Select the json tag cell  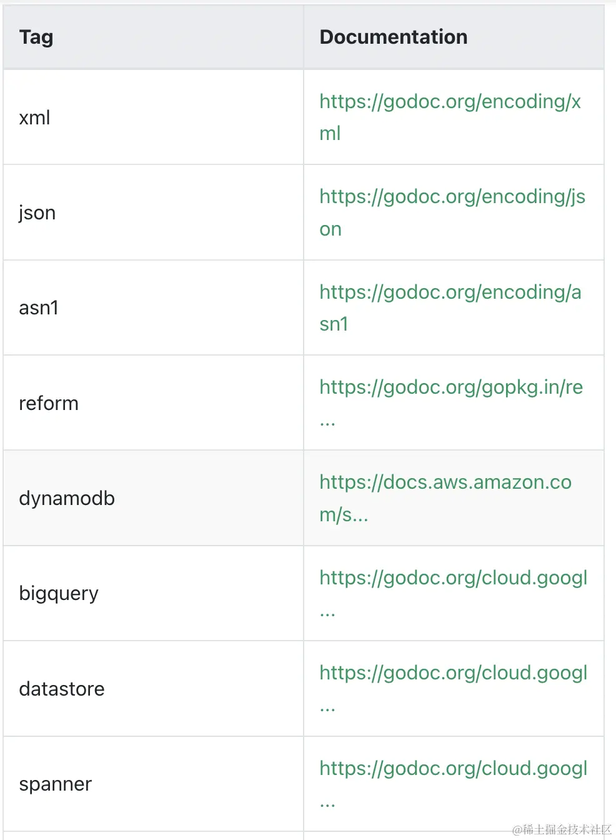pos(153,212)
